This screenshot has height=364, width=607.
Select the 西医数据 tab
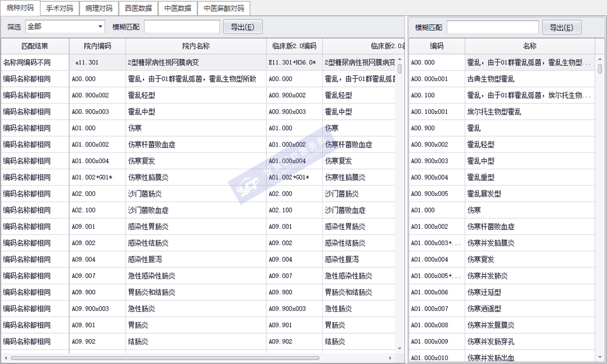138,8
